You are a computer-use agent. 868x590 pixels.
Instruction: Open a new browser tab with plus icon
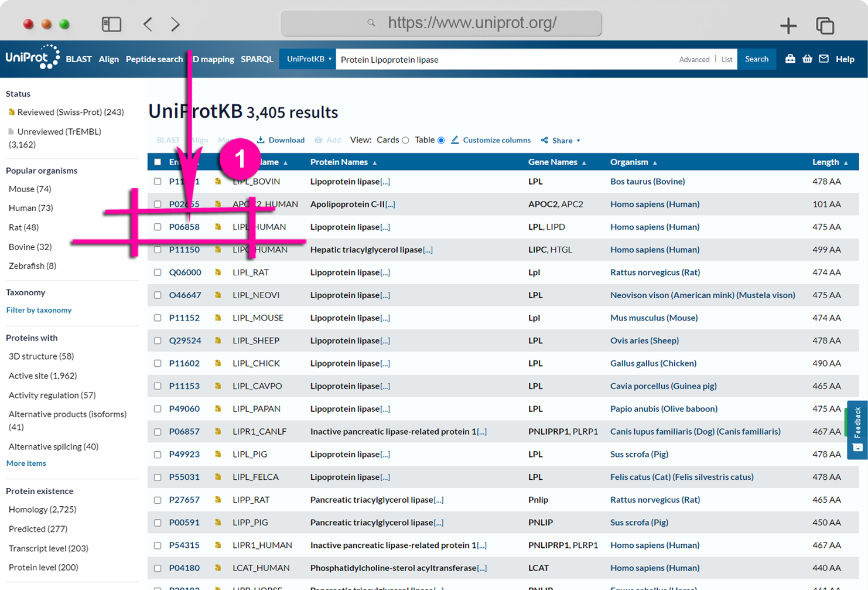point(788,25)
